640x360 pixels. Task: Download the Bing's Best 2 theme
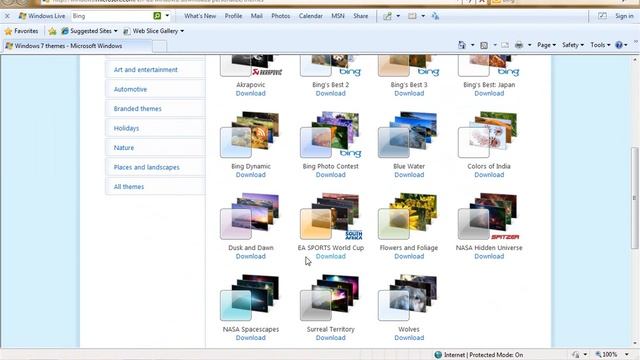(331, 93)
